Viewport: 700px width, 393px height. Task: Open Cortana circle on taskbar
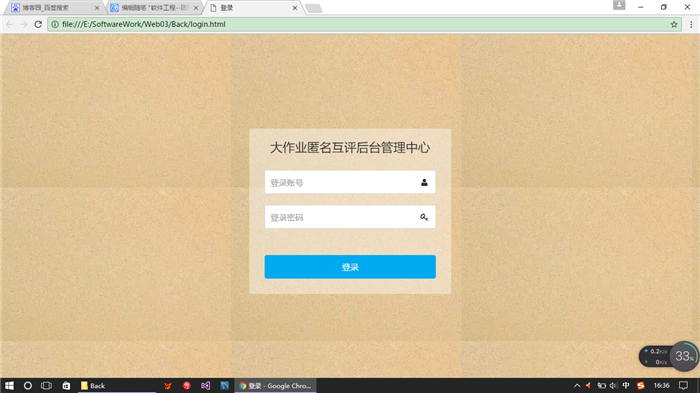[x=28, y=385]
